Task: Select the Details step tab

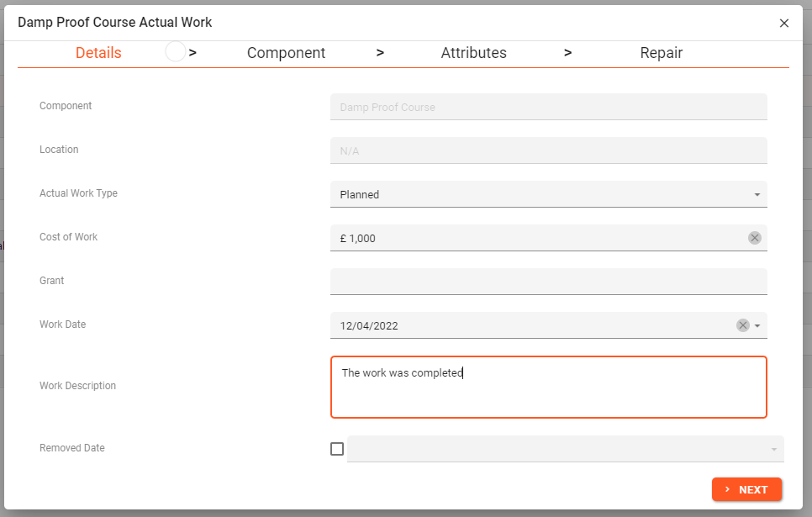Action: pyautogui.click(x=98, y=53)
